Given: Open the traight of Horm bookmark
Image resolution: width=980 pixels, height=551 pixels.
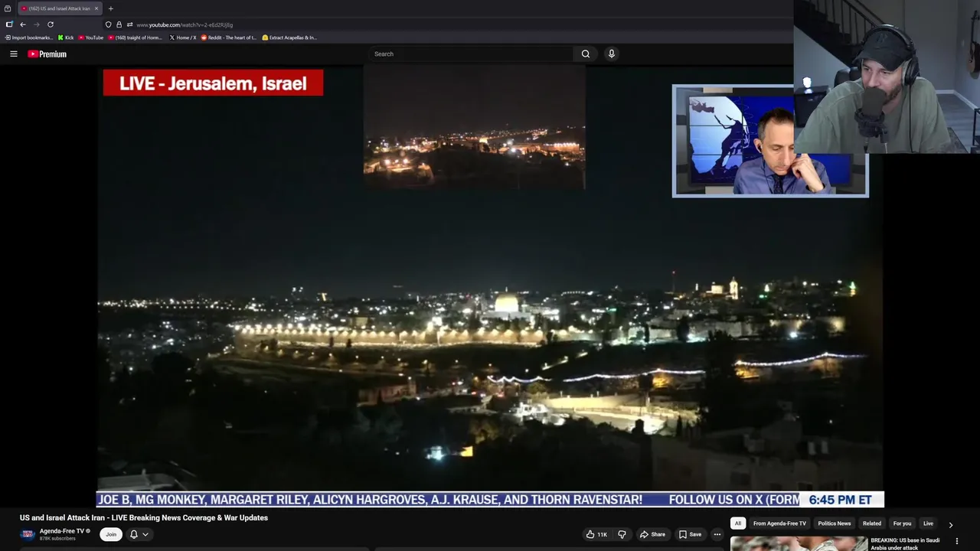Looking at the screenshot, I should [136, 37].
